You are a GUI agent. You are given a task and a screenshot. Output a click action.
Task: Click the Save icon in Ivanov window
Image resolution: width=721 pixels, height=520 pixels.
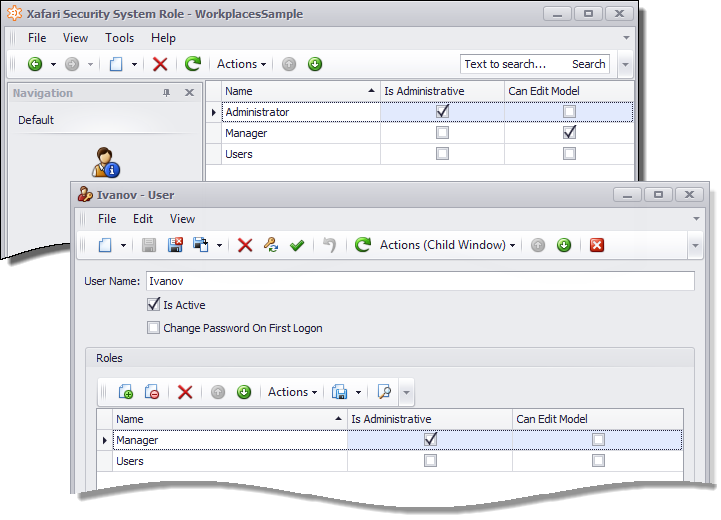(x=149, y=245)
